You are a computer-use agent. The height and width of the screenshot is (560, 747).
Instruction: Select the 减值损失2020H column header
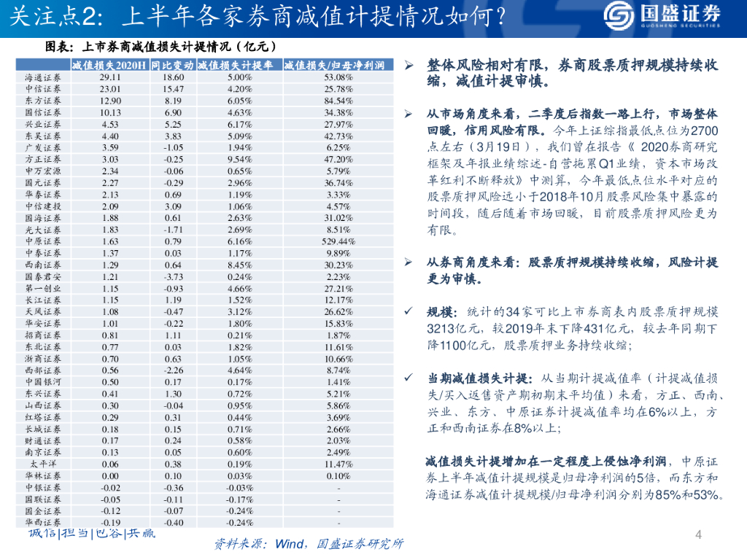pos(109,65)
